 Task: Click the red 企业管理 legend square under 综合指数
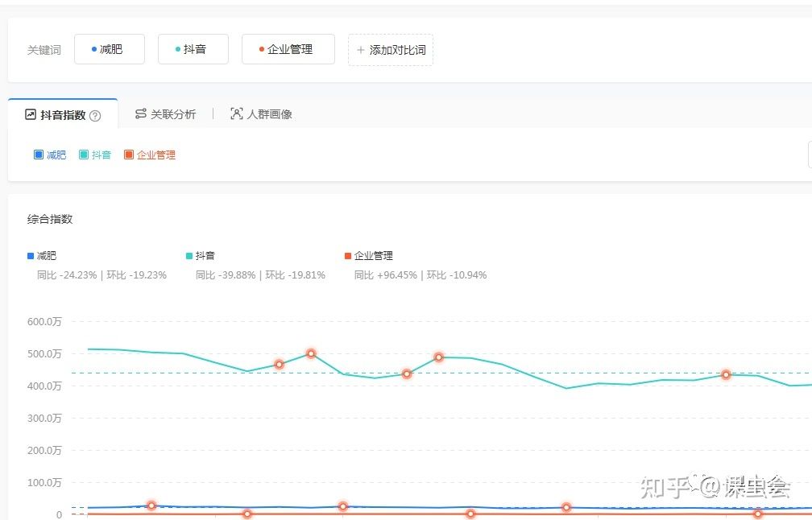348,256
